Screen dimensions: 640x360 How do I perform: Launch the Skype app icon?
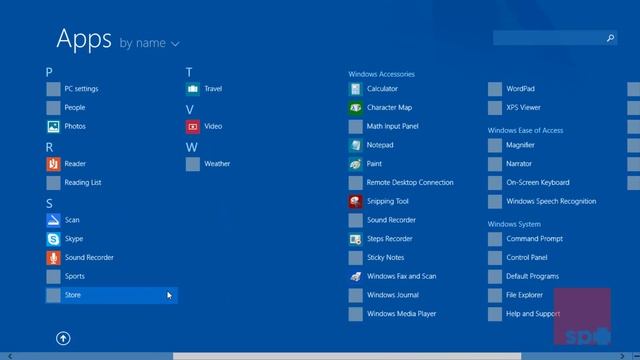coord(53,239)
